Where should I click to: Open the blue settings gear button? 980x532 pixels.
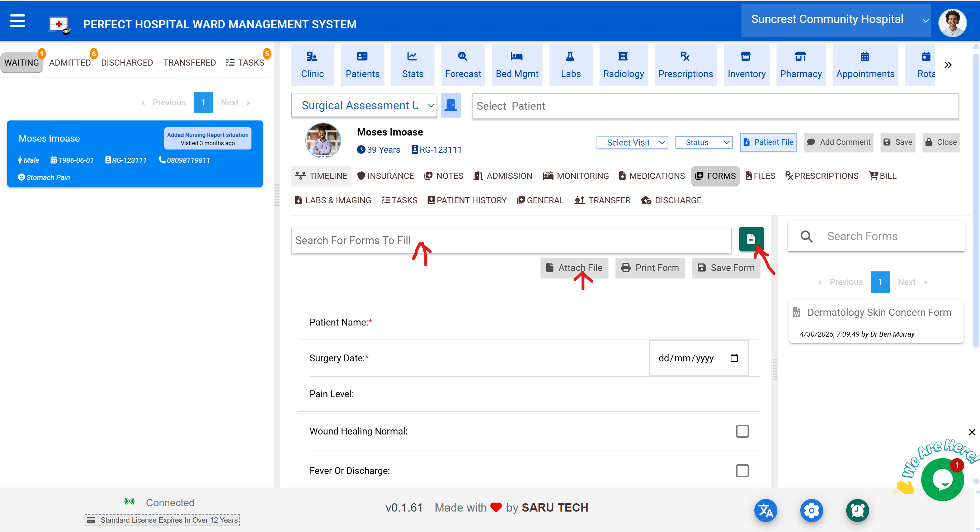[x=811, y=510]
